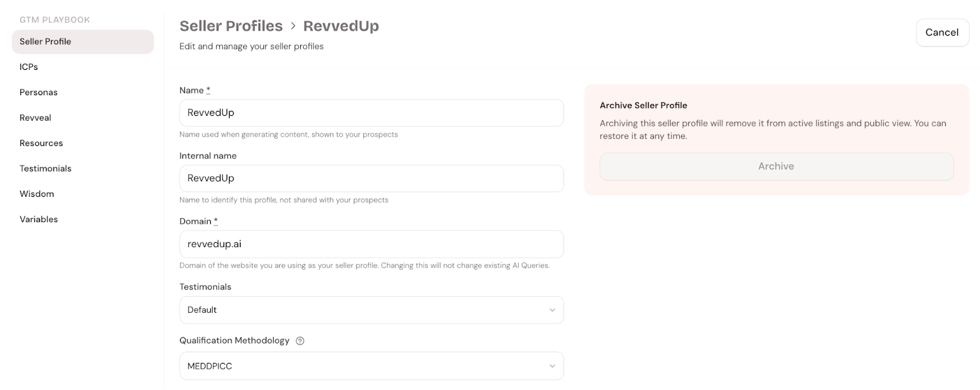Click the Qualification Methodology help icon
Viewport: 980px width, 390px height.
point(300,341)
